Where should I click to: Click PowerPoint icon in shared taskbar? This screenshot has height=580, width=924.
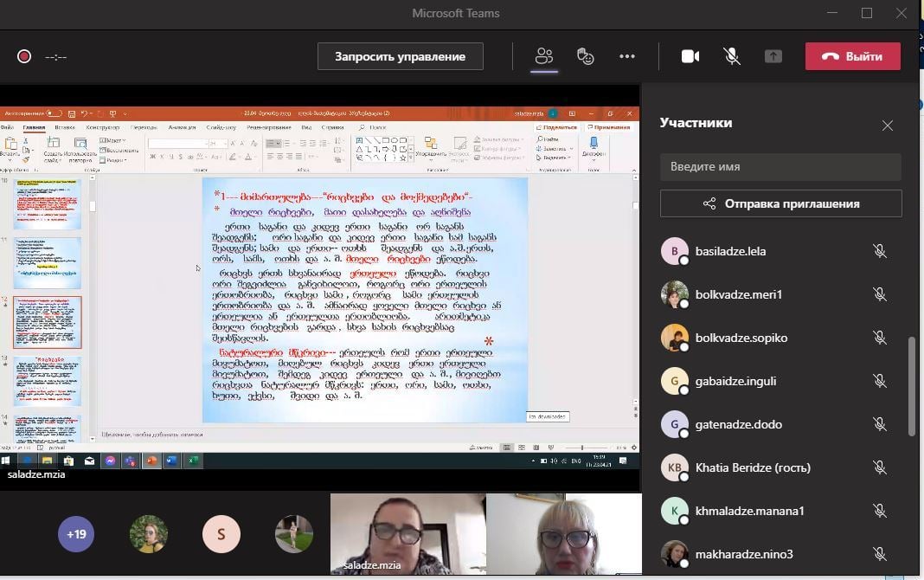pos(151,461)
